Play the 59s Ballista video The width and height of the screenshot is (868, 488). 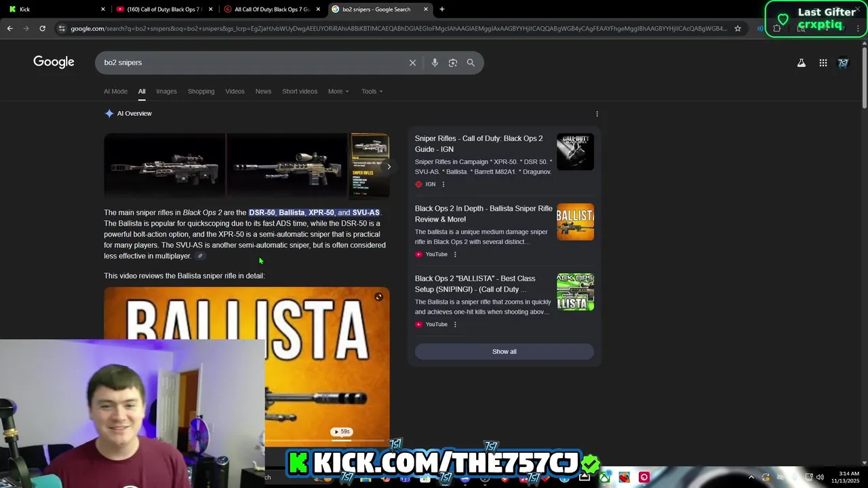(341, 432)
